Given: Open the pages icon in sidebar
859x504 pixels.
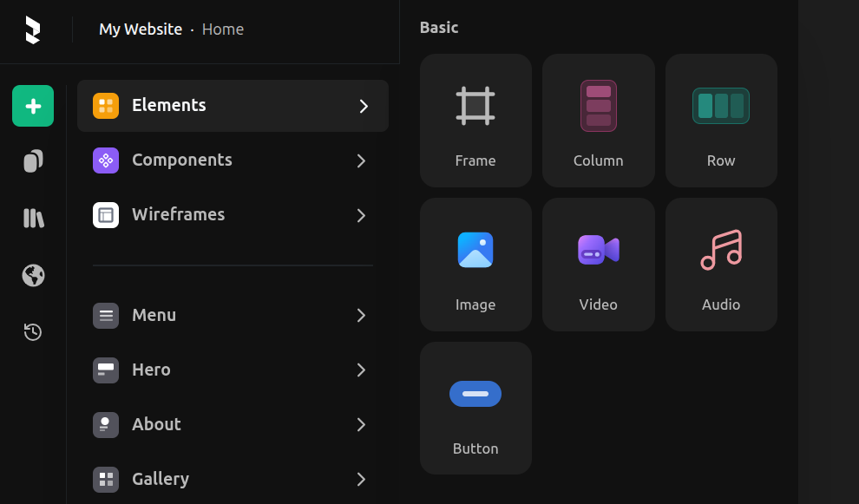Looking at the screenshot, I should 33,161.
